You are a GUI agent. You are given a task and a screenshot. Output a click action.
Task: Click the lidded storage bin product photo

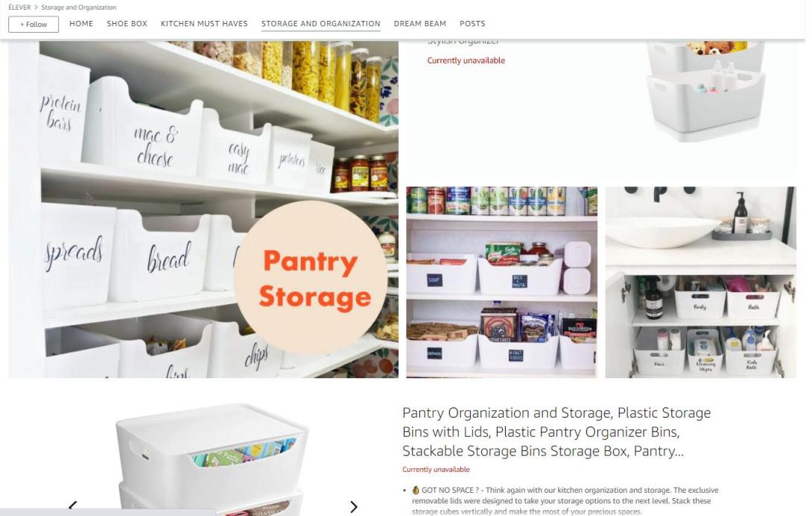pos(212,459)
